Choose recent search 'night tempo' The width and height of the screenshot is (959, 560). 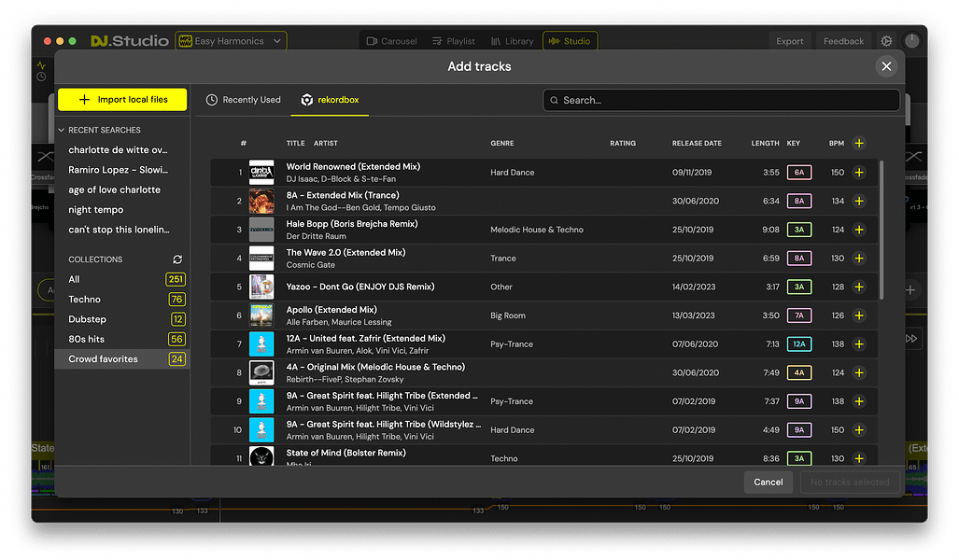[x=96, y=210]
